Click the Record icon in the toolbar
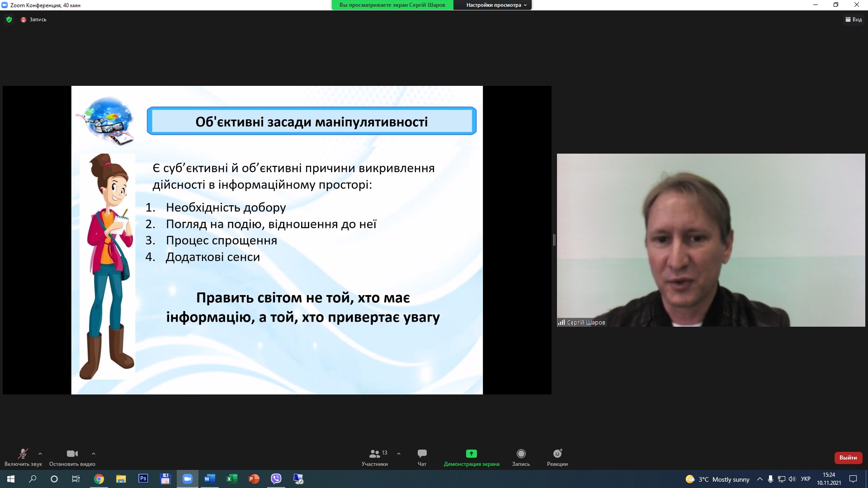 521,454
